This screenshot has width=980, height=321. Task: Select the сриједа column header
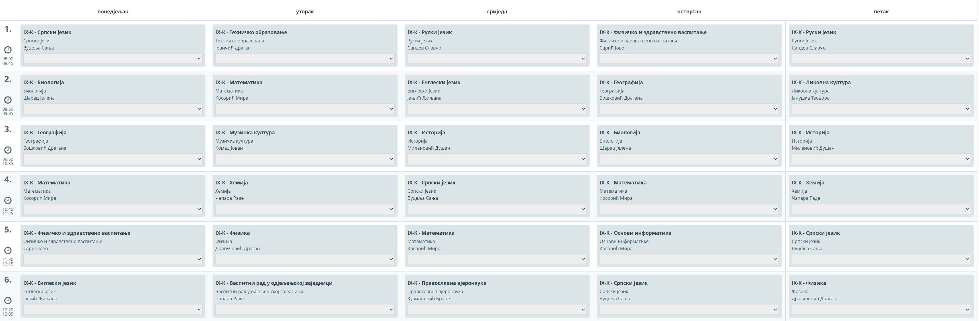(x=497, y=12)
